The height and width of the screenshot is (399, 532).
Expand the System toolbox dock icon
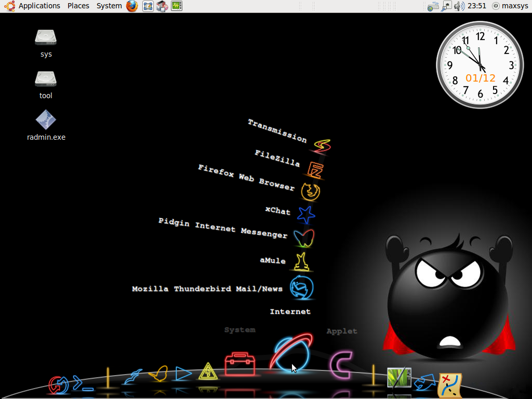240,364
